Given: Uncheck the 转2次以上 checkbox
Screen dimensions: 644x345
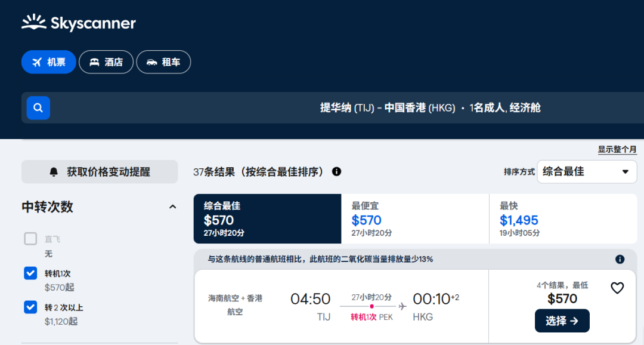Looking at the screenshot, I should pyautogui.click(x=30, y=307).
